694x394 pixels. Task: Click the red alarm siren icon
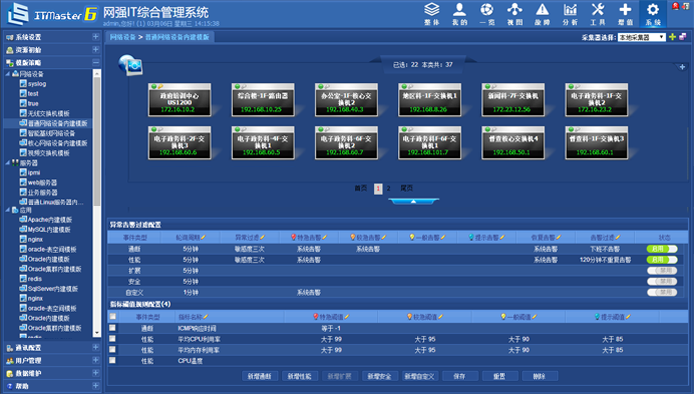(x=675, y=6)
